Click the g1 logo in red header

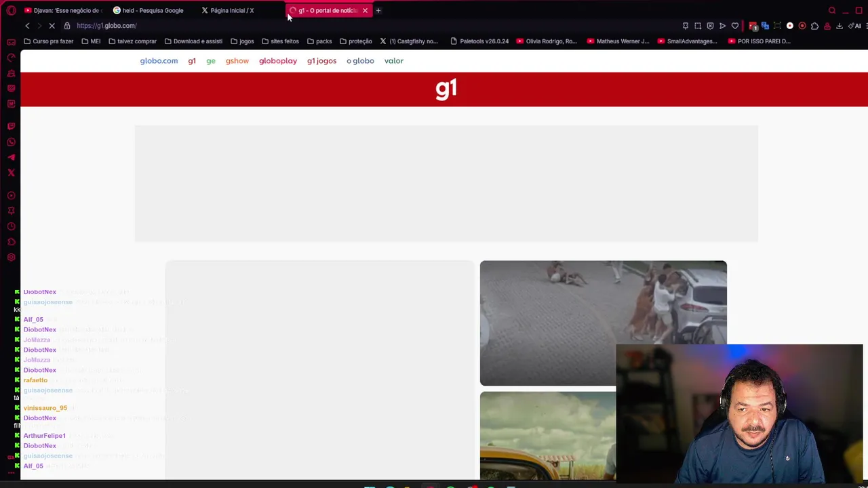(446, 89)
